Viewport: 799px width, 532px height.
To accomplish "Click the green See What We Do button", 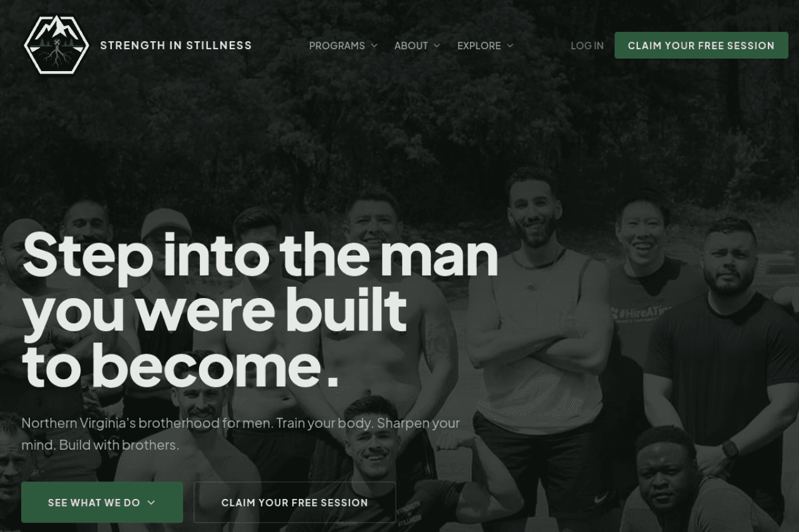I will [x=102, y=502].
